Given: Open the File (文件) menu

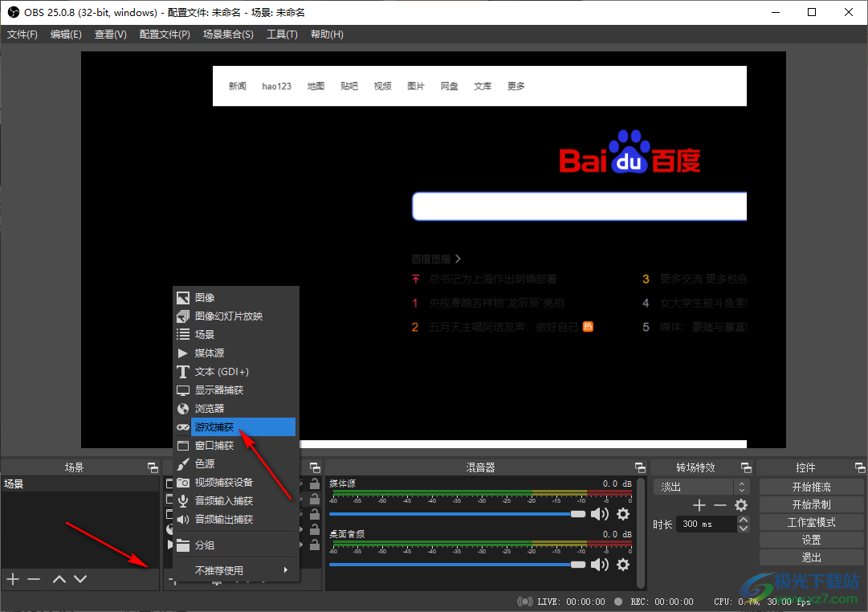Looking at the screenshot, I should pyautogui.click(x=22, y=35).
